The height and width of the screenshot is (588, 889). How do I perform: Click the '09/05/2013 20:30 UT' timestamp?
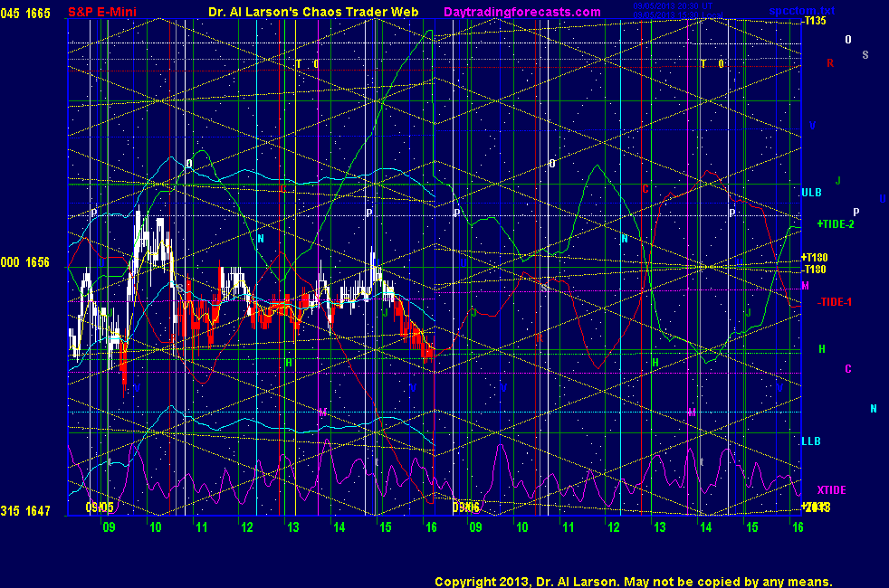(673, 6)
